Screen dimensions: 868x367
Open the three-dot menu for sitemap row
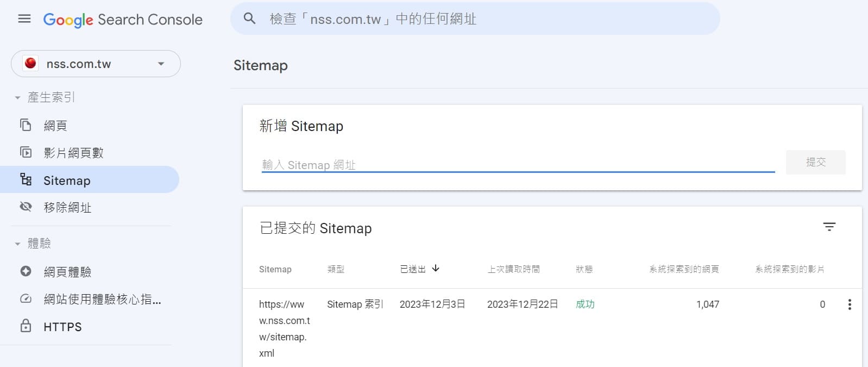click(850, 304)
